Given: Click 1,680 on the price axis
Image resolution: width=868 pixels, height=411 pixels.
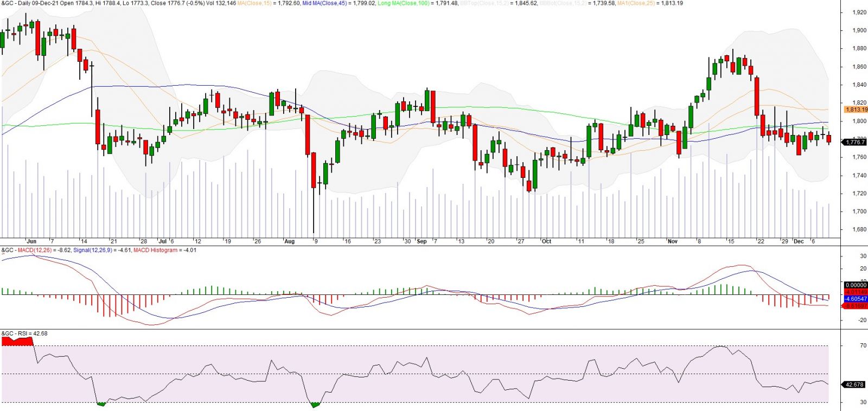Looking at the screenshot, I should pyautogui.click(x=859, y=229).
